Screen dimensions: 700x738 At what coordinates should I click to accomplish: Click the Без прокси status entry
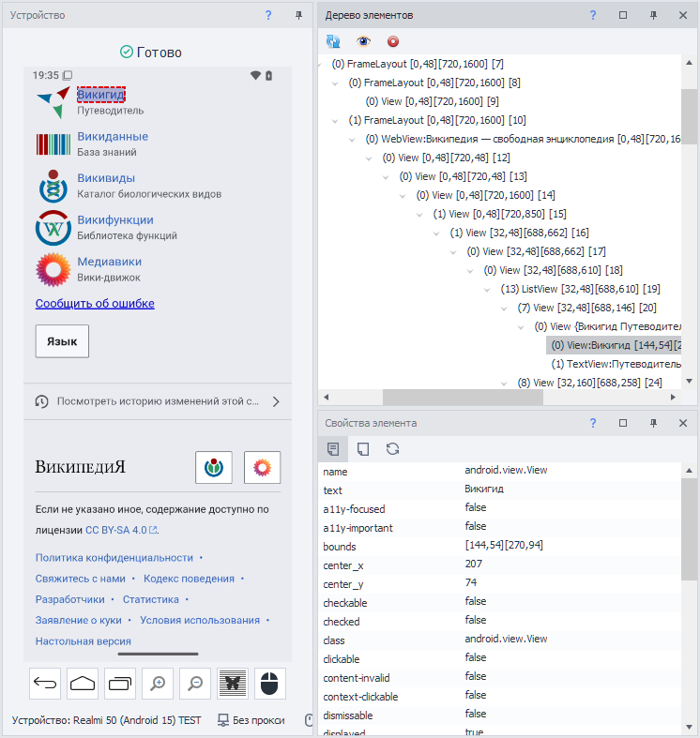(x=251, y=720)
